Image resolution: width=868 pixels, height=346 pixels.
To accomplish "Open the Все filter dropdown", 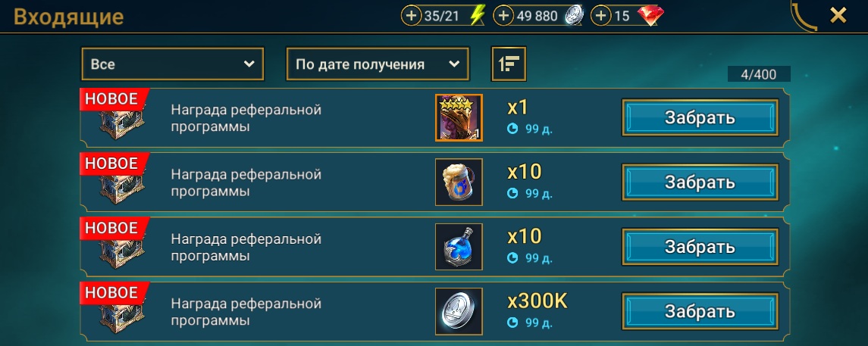I will 173,64.
